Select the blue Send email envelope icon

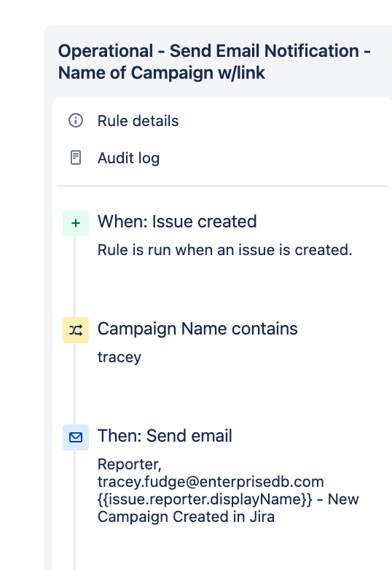(x=76, y=437)
